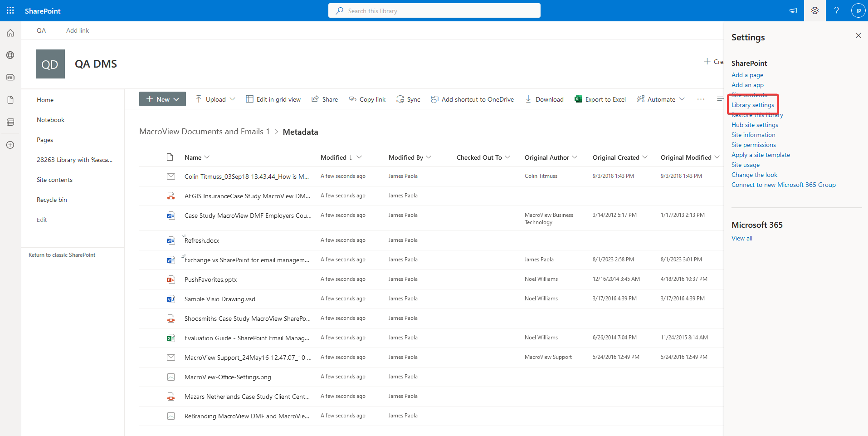The width and height of the screenshot is (868, 436).
Task: Click Export to Excel
Action: [600, 99]
